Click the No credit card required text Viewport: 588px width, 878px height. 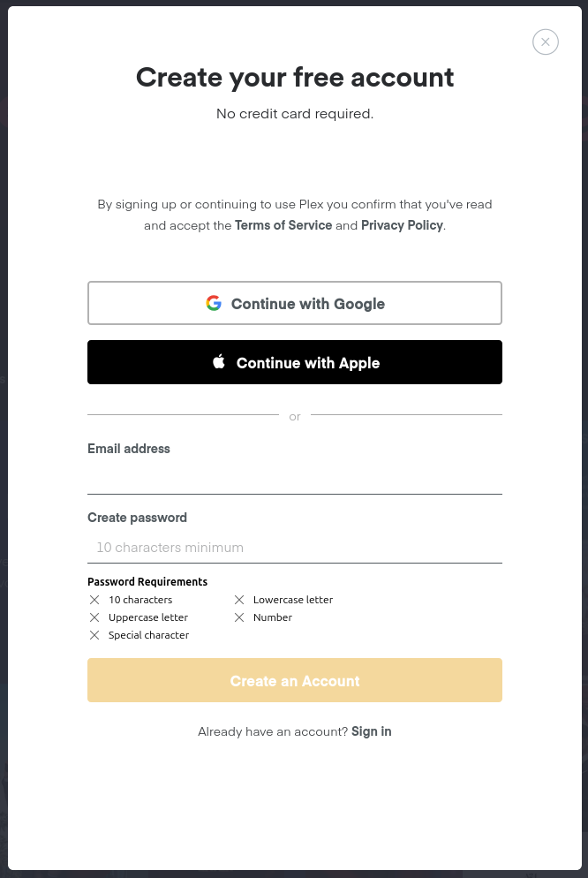295,114
